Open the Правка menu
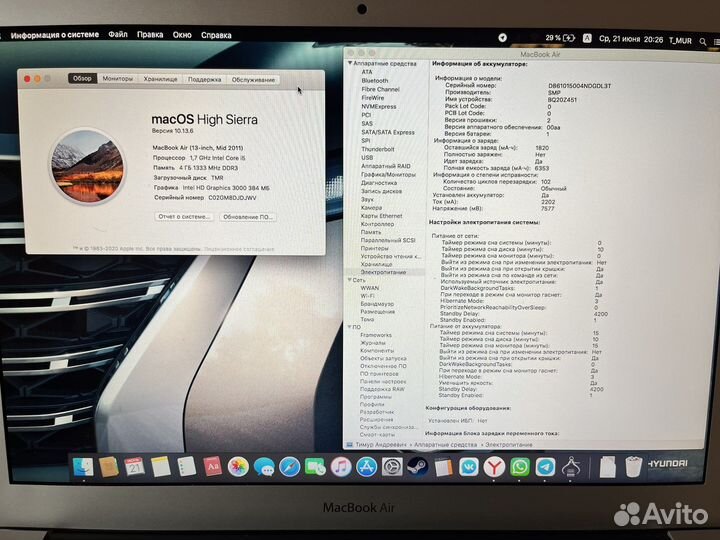The height and width of the screenshot is (540, 720). pos(150,35)
